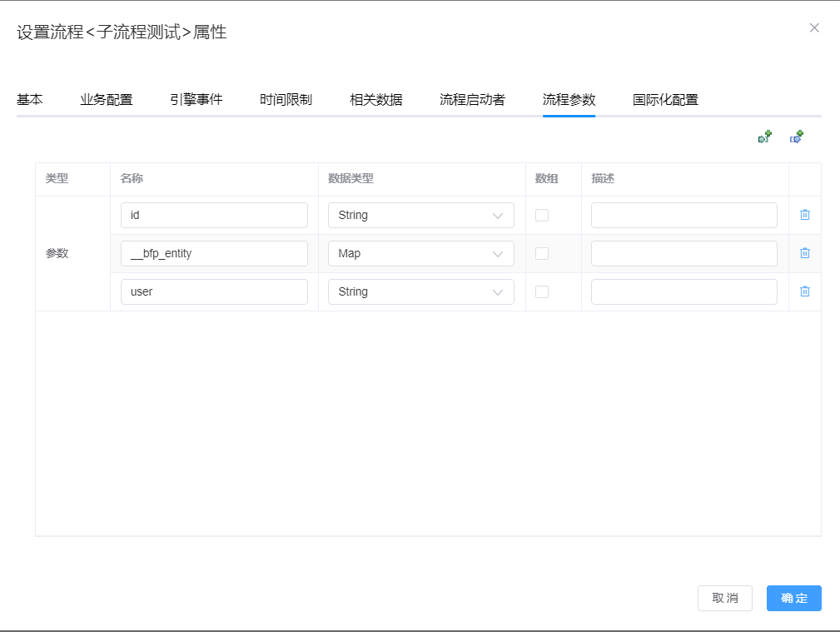This screenshot has height=632, width=840.
Task: Enable the array checkbox for id parameter
Action: tap(542, 215)
